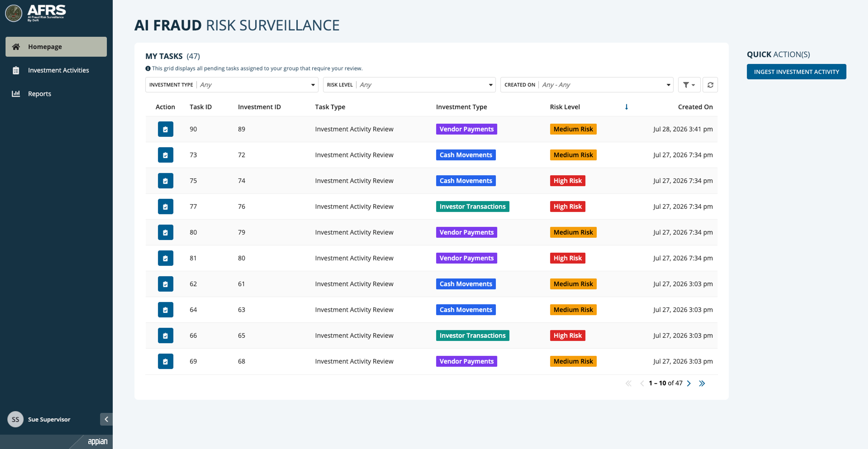Open task action icon for Task ID 62
Screen dimensions: 868x449
[165, 284]
